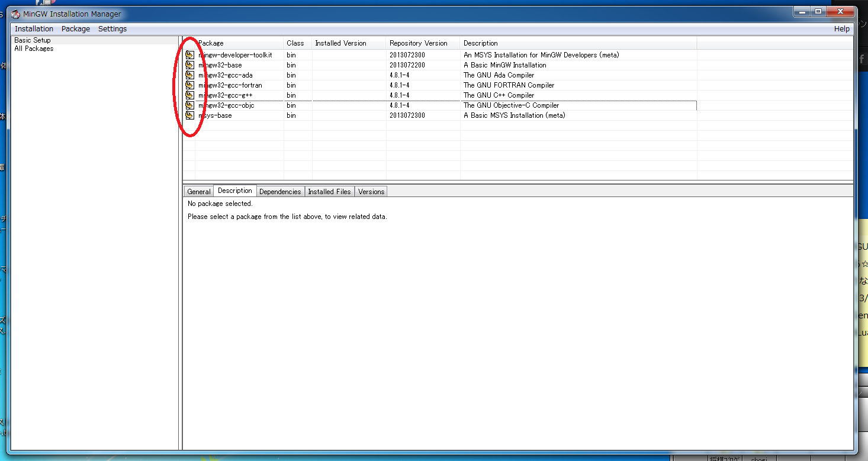Click 'The GNU Objective-C Compiler' description
Image resolution: width=868 pixels, height=461 pixels.
(x=512, y=105)
